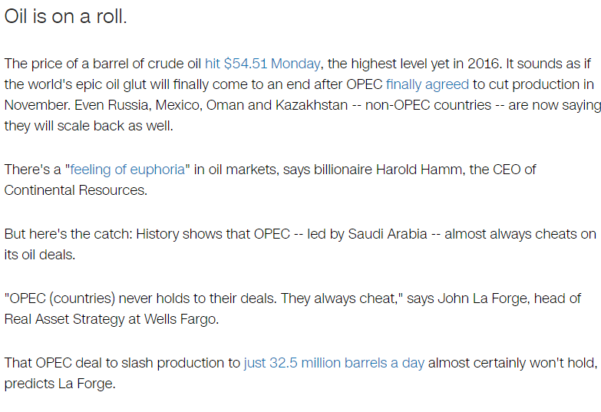Click the phrase "Real Asset Strategy"

pyautogui.click(x=70, y=318)
